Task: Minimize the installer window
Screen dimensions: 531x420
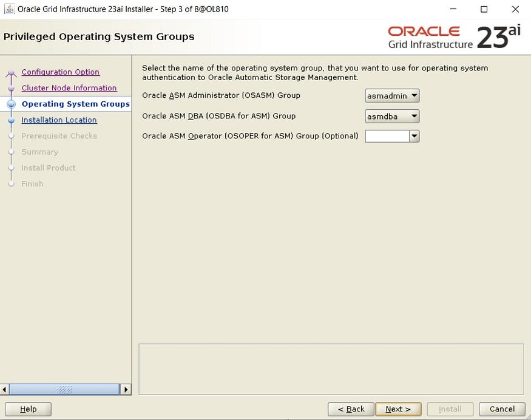Action: 453,9
